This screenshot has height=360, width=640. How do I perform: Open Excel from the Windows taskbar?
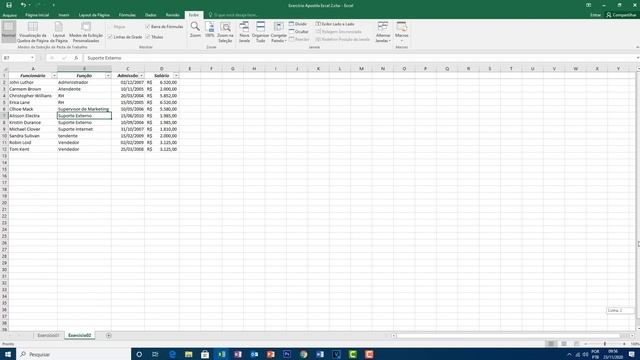222,354
